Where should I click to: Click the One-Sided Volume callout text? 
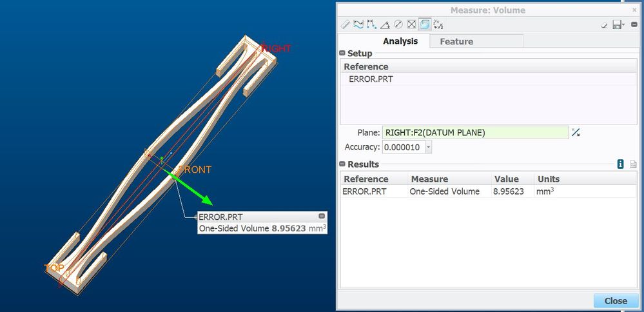263,228
